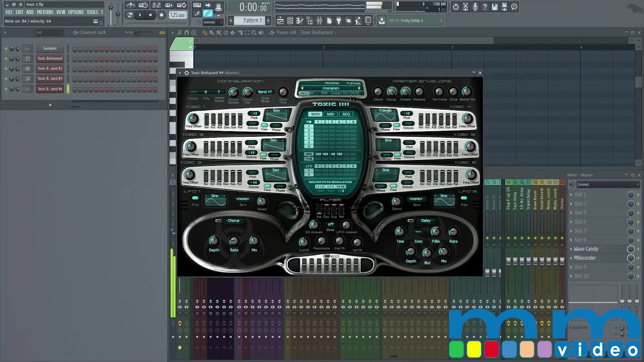Open the Toxic program OPTIONS dropdown

click(354, 83)
